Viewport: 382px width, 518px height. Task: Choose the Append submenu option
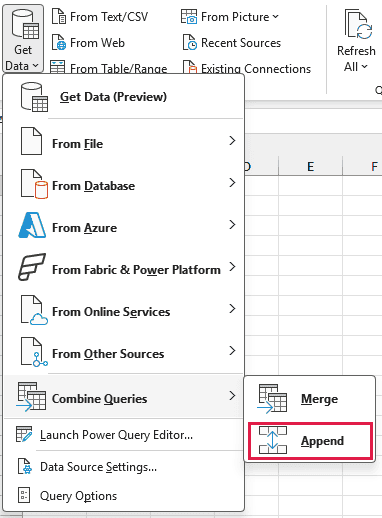point(310,441)
